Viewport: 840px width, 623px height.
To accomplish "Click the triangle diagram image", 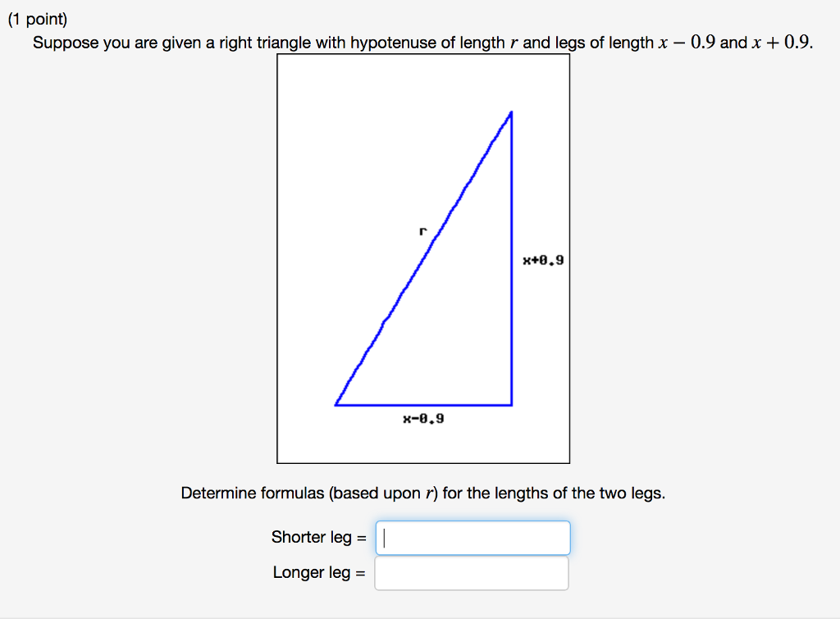I will (422, 258).
